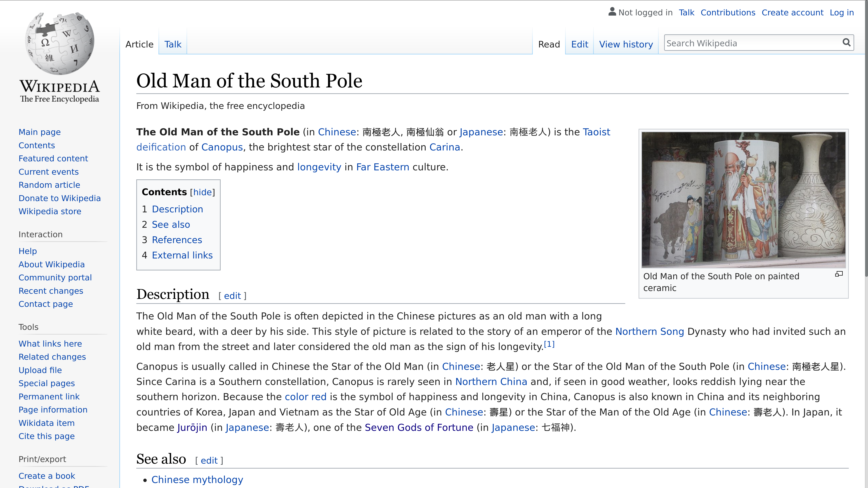
Task: Switch to the Talk tab
Action: click(173, 44)
